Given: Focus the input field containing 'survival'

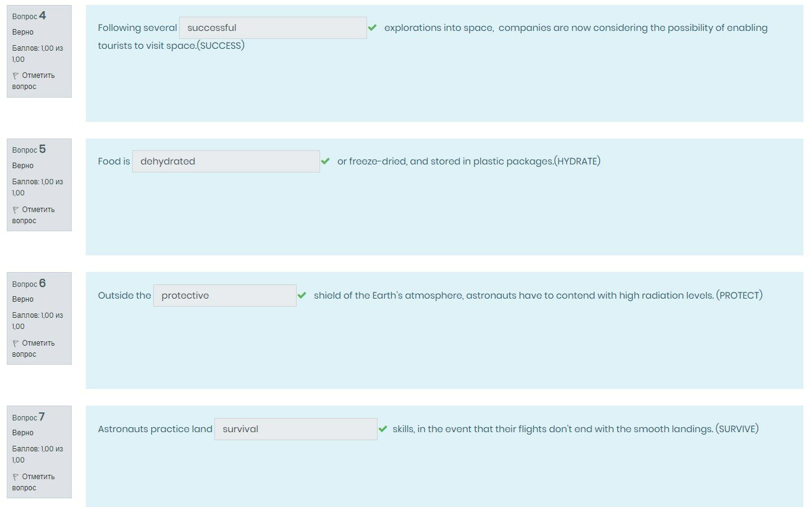Looking at the screenshot, I should point(295,429).
